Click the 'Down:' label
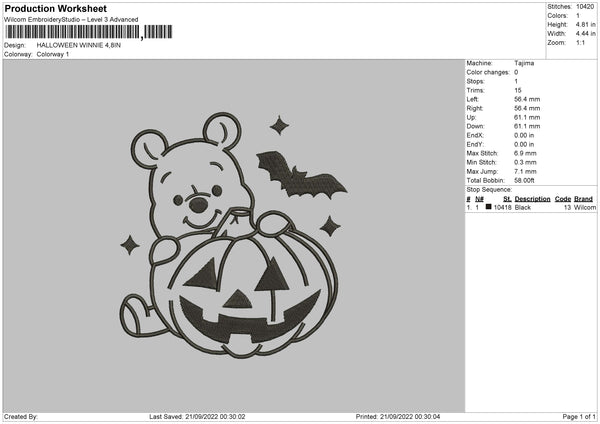 coord(475,126)
